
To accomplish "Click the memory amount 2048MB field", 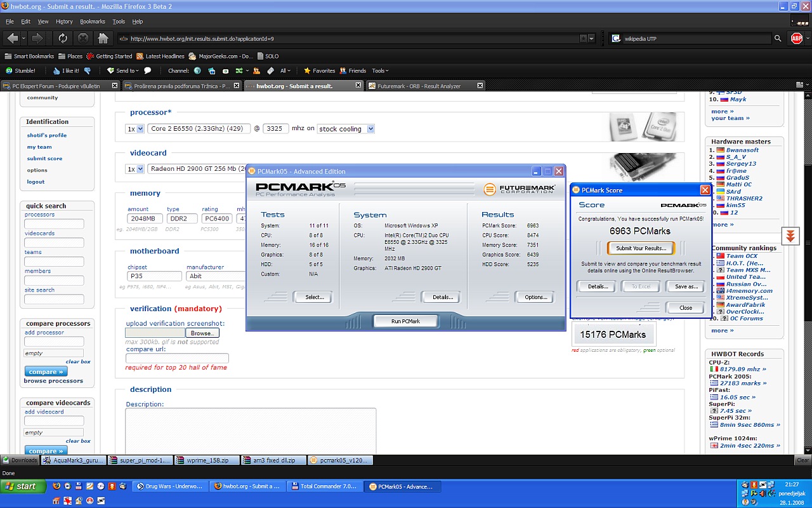I will pyautogui.click(x=145, y=218).
